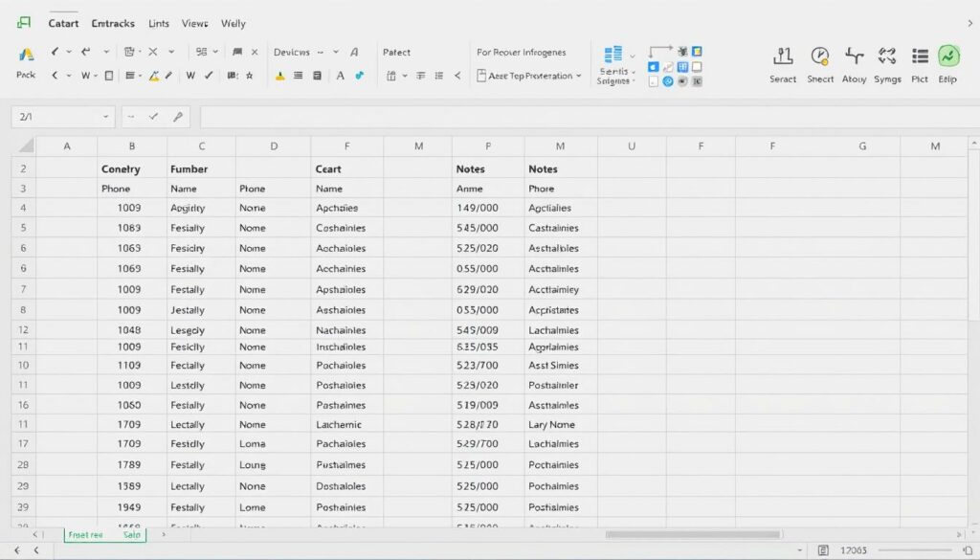Open the Devicws font dropdown arrow
Image resolution: width=980 pixels, height=560 pixels.
click(336, 52)
